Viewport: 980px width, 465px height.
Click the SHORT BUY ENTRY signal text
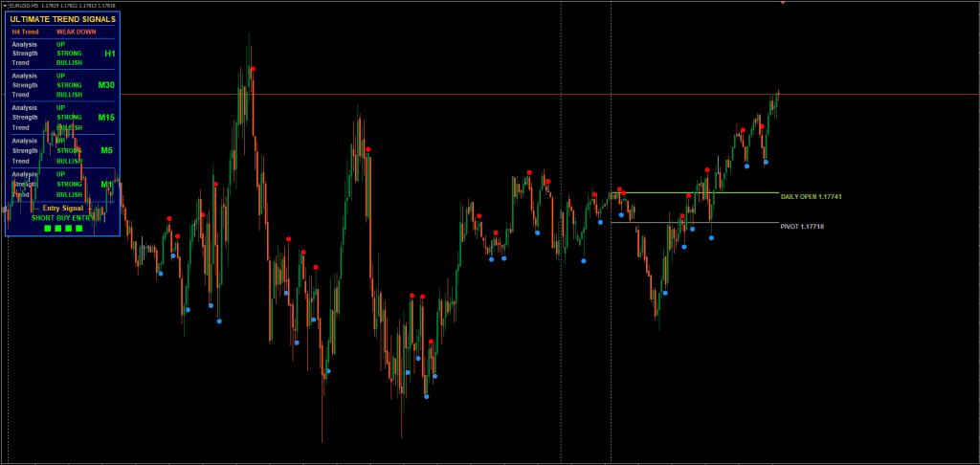(63, 218)
